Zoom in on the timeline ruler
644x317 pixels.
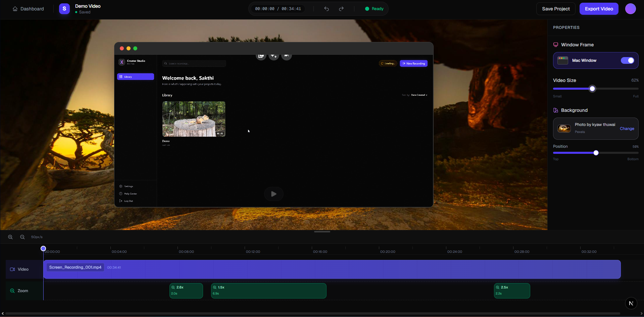tap(10, 237)
